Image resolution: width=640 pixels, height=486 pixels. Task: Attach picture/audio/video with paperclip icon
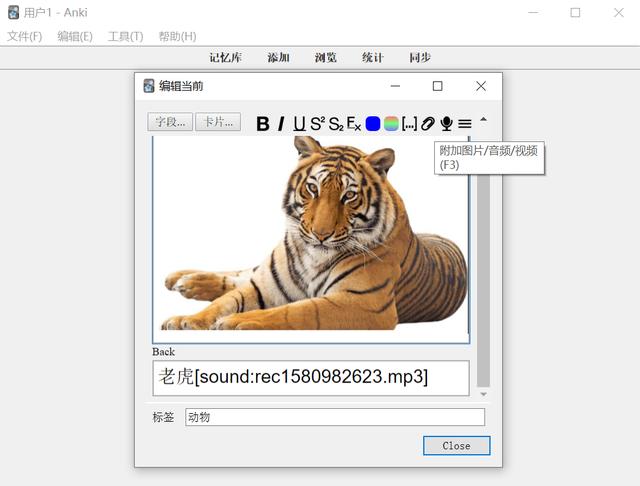[427, 124]
